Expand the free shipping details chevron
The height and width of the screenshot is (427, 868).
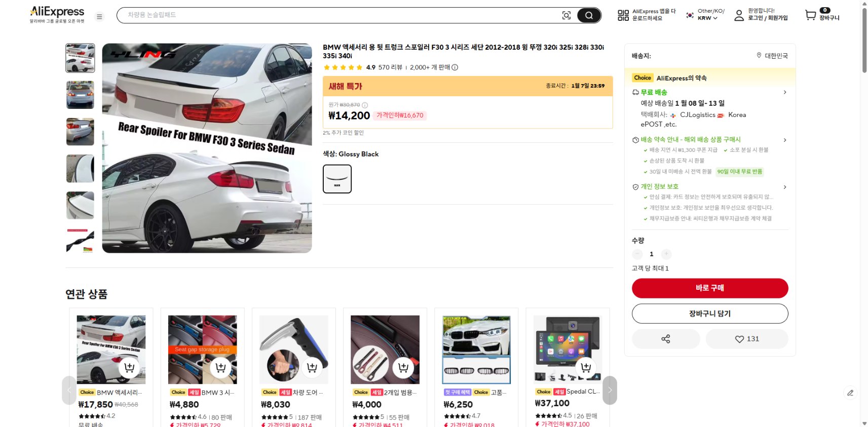(785, 92)
